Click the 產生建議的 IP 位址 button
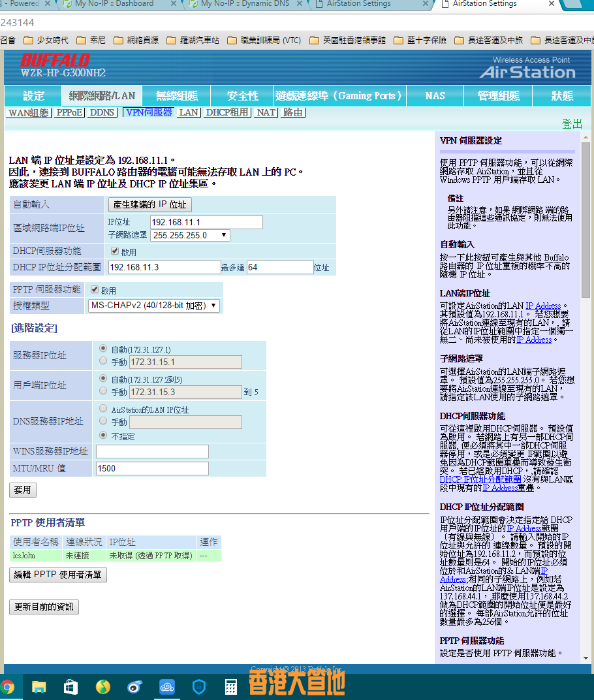The image size is (594, 700). click(150, 204)
